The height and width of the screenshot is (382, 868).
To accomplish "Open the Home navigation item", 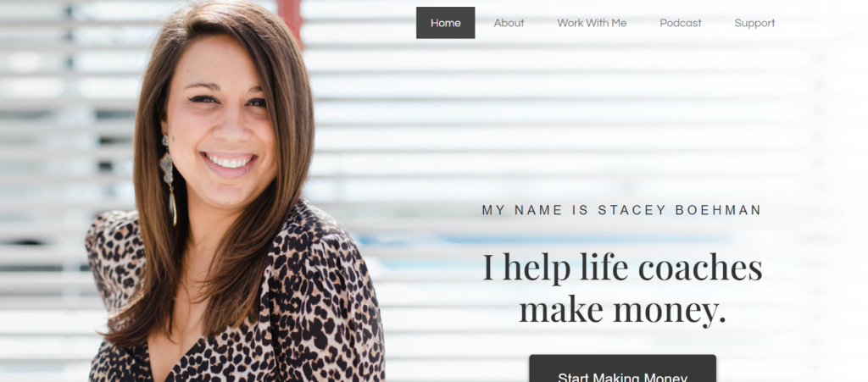I will (445, 23).
